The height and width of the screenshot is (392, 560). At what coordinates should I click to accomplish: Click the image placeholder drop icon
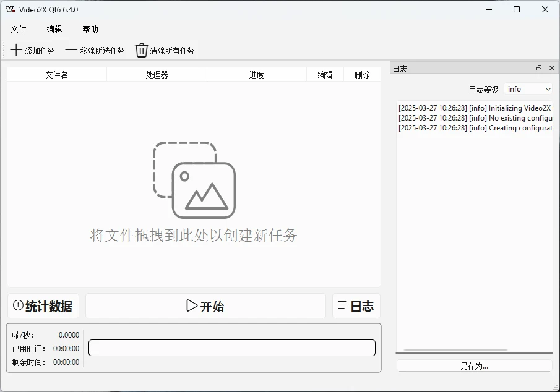(x=194, y=180)
